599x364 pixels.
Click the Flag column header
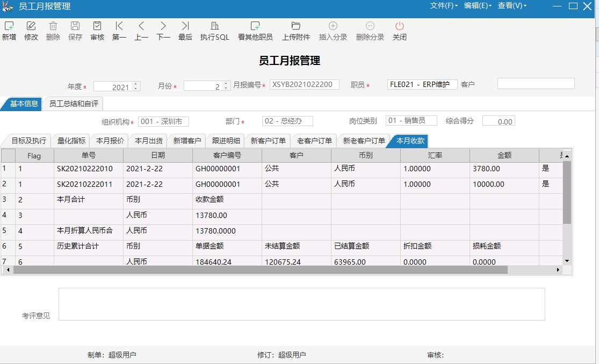click(x=34, y=156)
